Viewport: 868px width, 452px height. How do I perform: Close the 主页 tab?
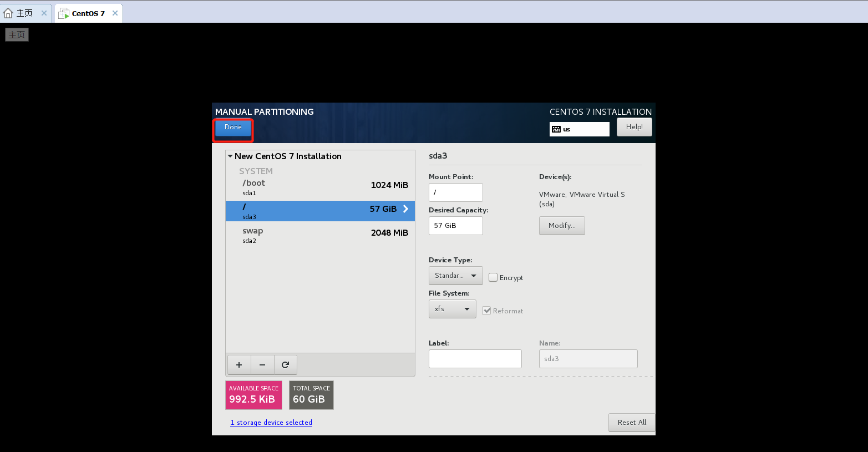(x=44, y=13)
